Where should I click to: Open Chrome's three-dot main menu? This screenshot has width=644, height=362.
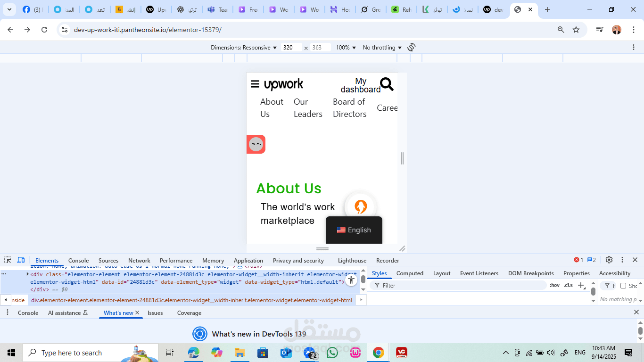click(634, 30)
